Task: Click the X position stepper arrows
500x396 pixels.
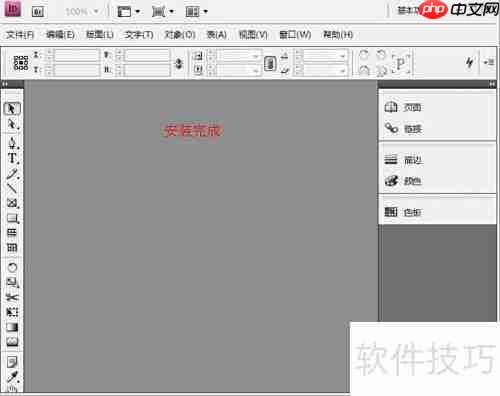Action: click(49, 55)
